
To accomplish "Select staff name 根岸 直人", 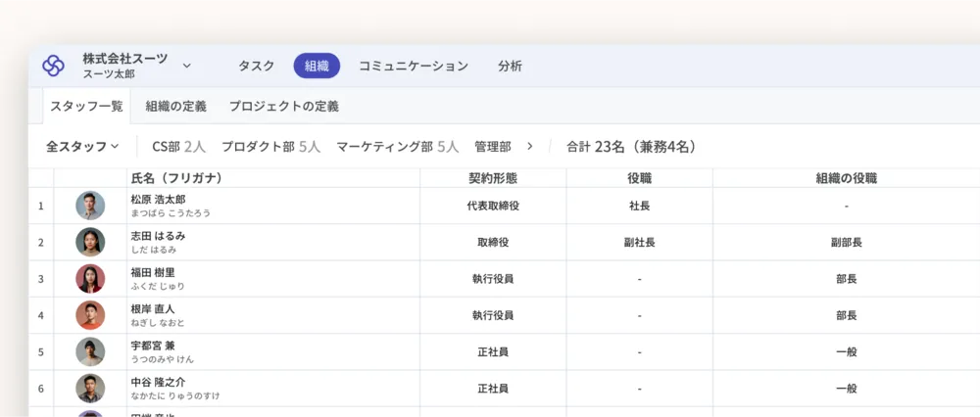I will coord(153,309).
